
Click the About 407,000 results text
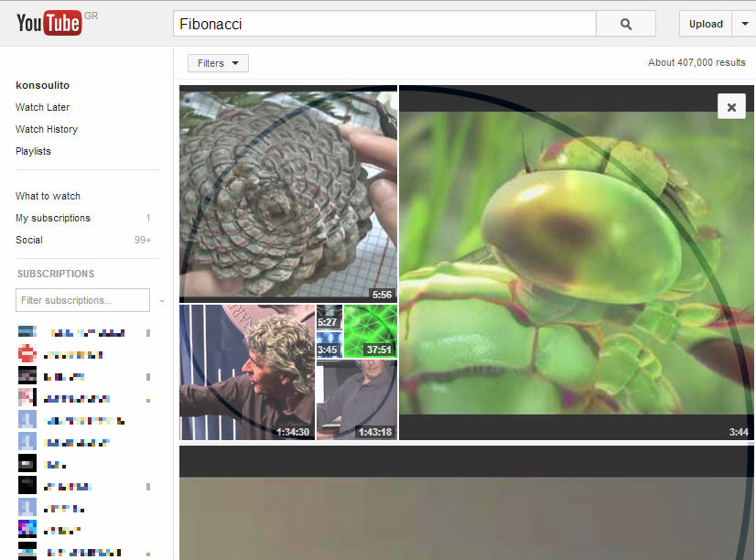[x=697, y=62]
